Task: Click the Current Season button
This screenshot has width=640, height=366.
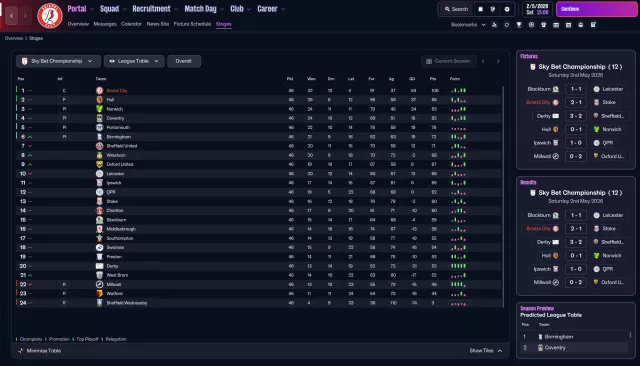Action: (448, 61)
